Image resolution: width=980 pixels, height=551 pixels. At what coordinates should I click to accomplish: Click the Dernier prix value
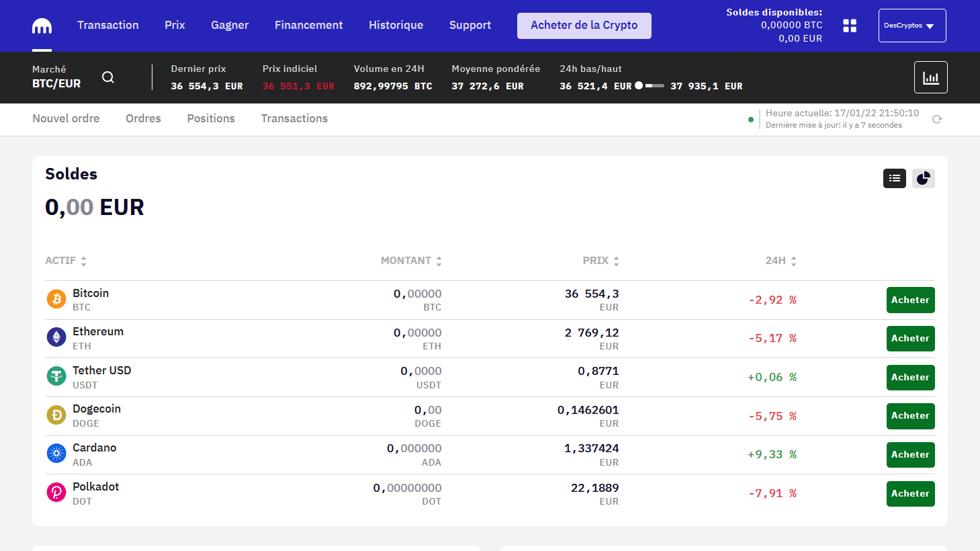[x=207, y=86]
